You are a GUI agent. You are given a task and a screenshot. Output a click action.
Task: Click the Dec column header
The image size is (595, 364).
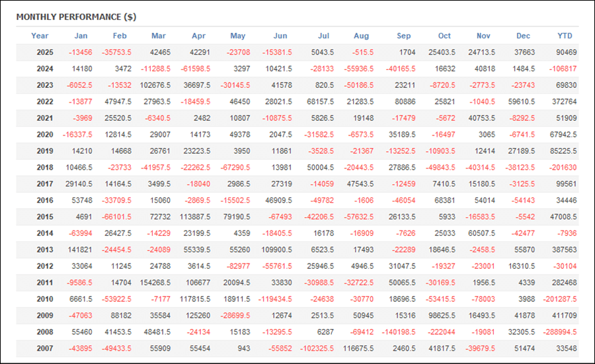point(523,36)
